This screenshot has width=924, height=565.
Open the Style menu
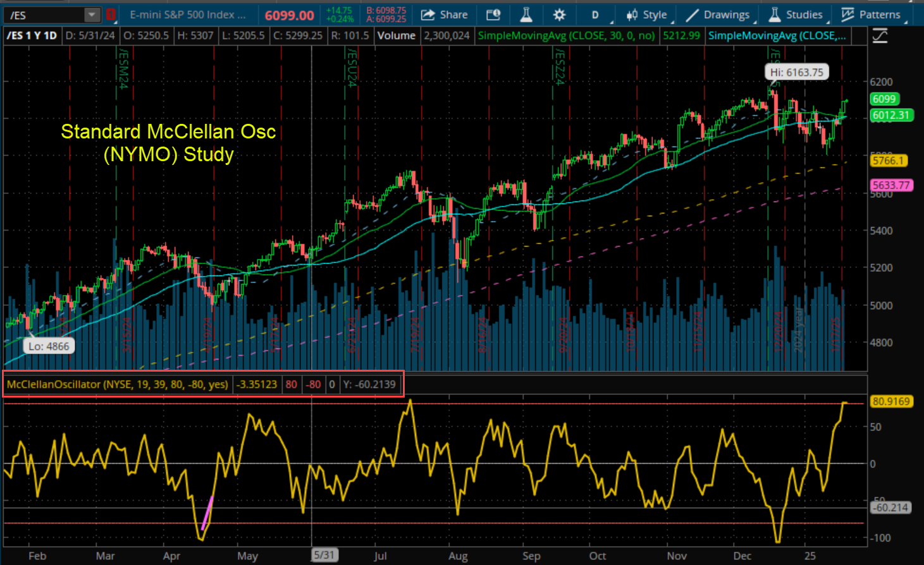pyautogui.click(x=646, y=15)
